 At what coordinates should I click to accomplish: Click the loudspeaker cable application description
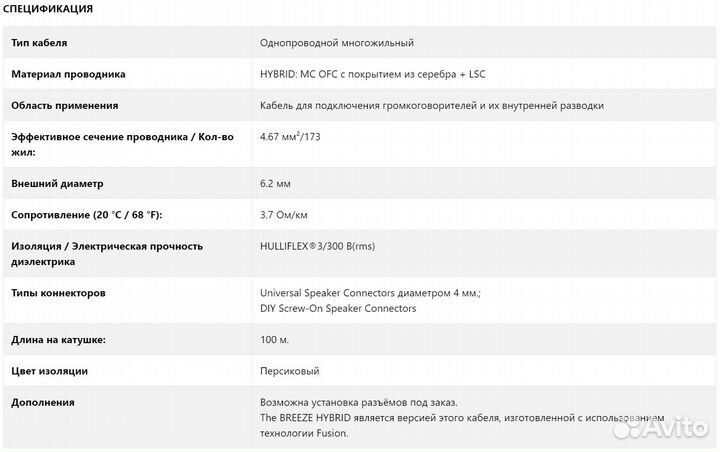(x=431, y=105)
